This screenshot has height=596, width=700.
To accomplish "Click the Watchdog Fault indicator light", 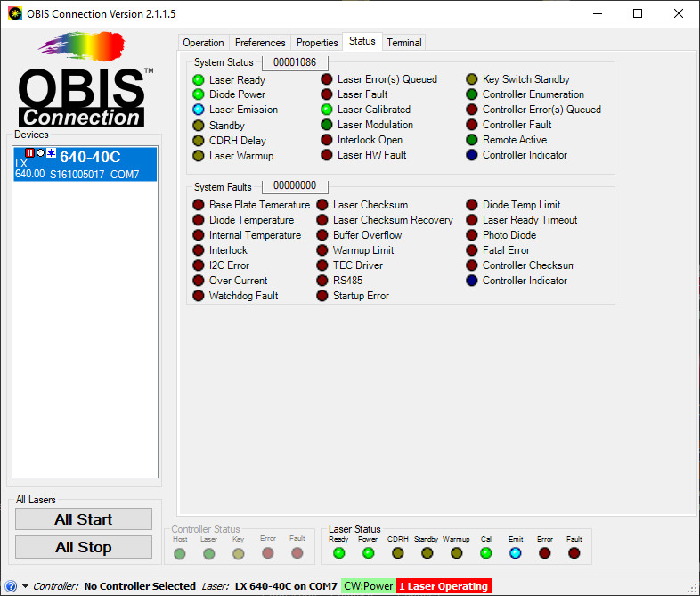I will [199, 297].
